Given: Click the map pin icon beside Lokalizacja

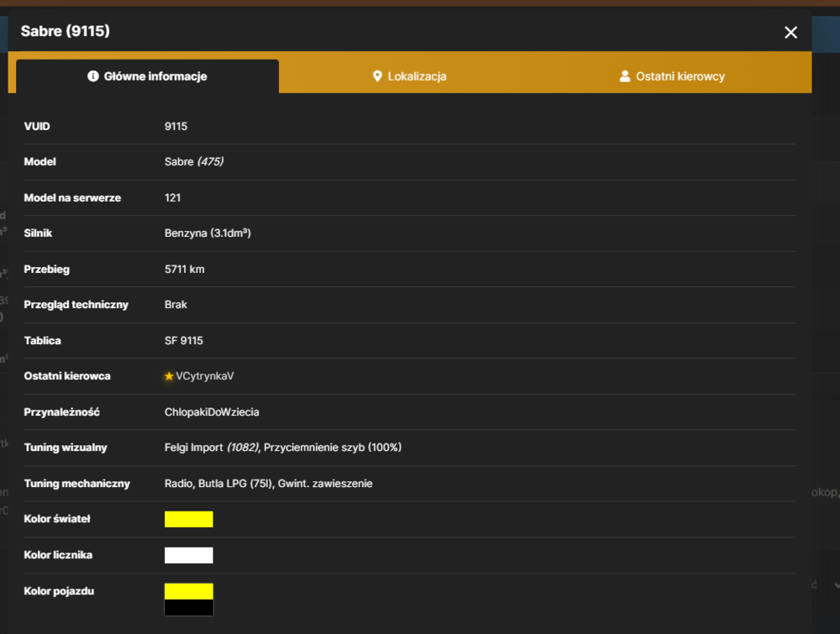Looking at the screenshot, I should [377, 76].
